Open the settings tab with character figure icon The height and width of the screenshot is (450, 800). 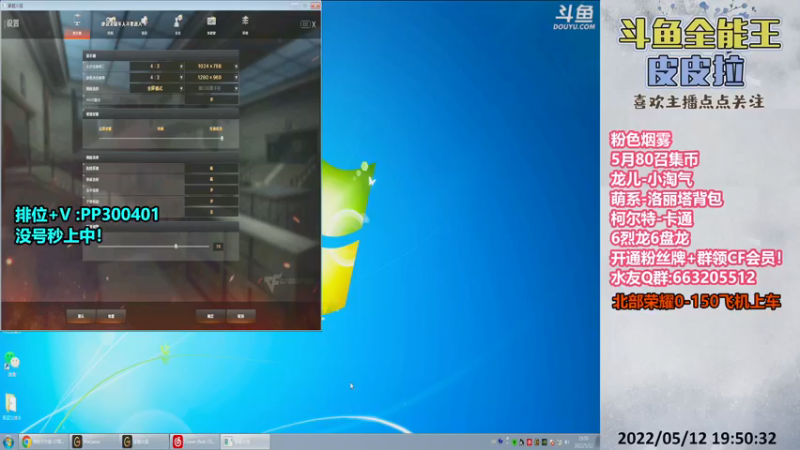click(x=178, y=25)
